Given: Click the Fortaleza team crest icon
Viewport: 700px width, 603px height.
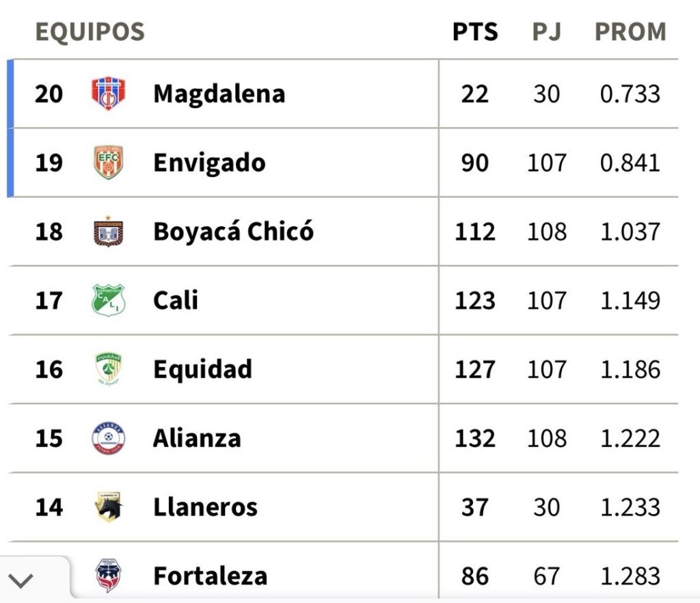Looking at the screenshot, I should coord(109,575).
